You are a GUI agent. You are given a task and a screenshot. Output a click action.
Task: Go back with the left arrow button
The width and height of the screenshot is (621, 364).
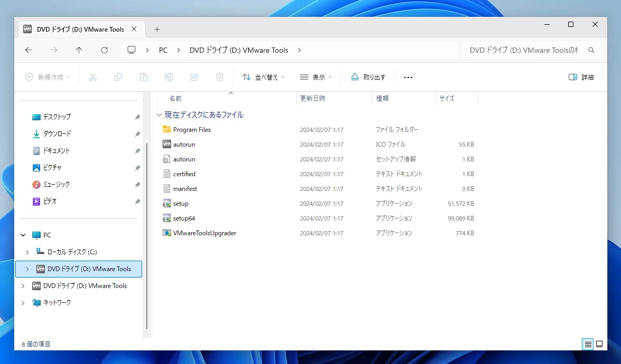pos(28,50)
